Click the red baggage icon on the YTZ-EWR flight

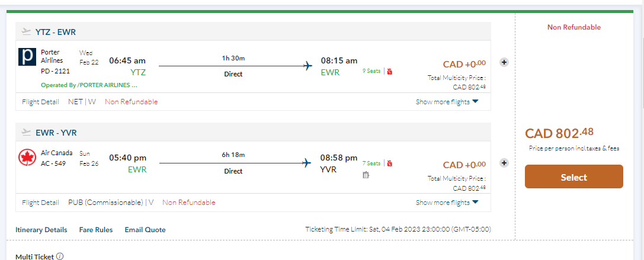[390, 72]
